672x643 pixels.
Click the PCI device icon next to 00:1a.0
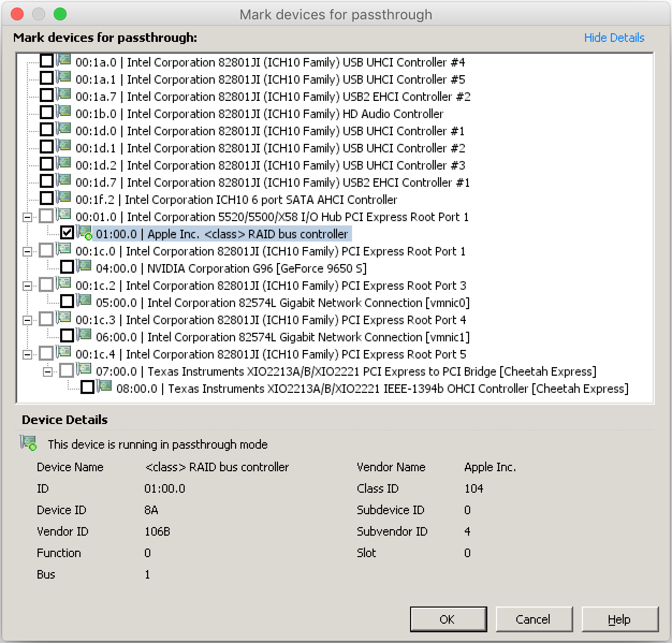(64, 60)
